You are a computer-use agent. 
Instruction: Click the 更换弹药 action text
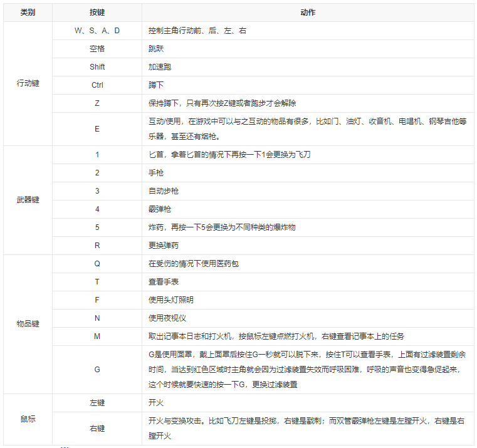(x=164, y=246)
